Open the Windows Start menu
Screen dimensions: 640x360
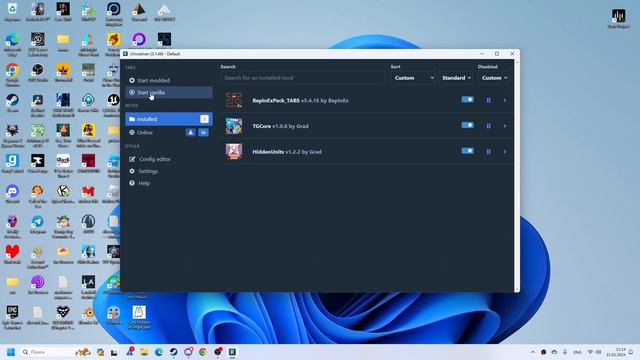point(11,352)
